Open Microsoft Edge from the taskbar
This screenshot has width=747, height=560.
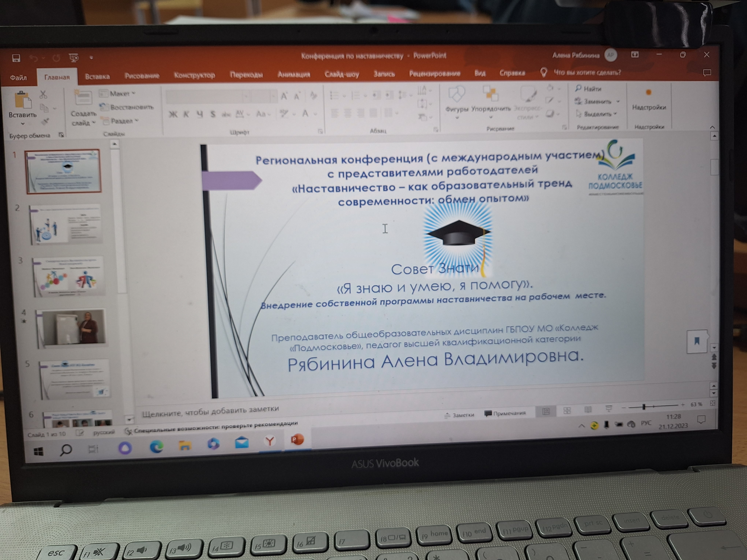156,447
